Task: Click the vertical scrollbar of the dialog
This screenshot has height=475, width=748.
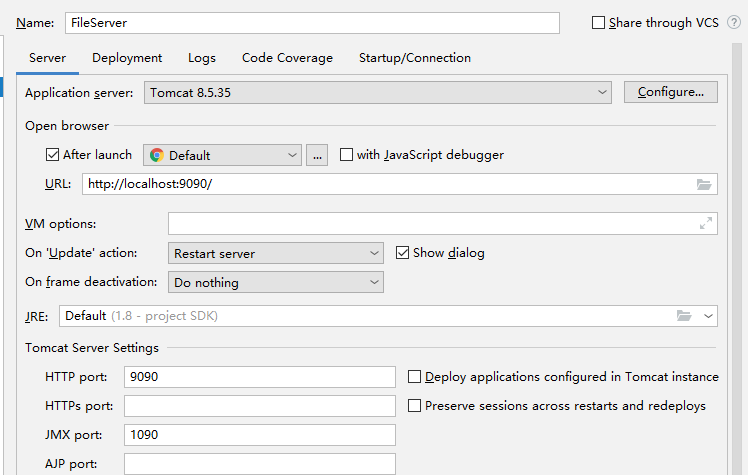Action: tap(737, 258)
